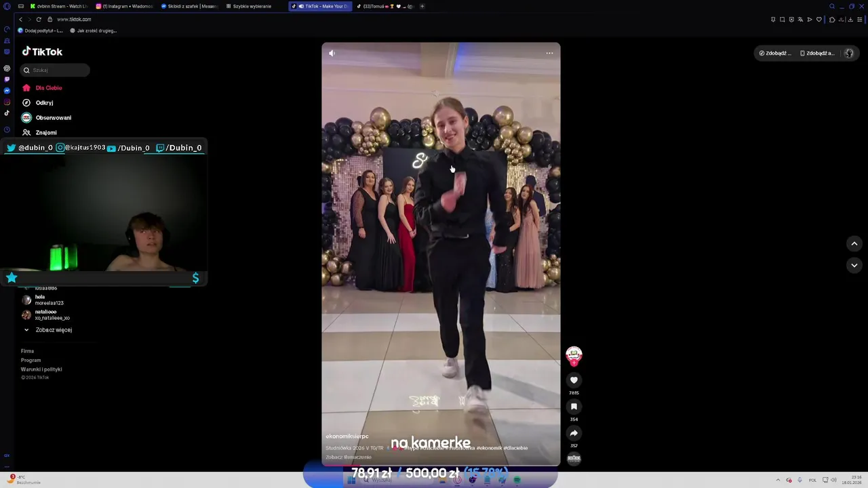Share the video with the arrow icon
The width and height of the screenshot is (868, 488).
pos(574,433)
